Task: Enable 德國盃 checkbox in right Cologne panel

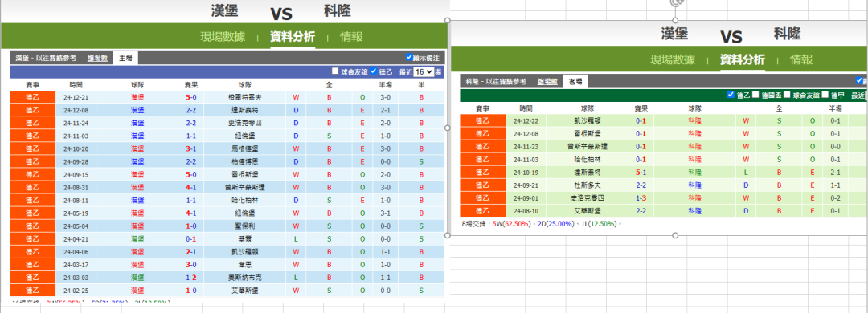Action: [755, 95]
